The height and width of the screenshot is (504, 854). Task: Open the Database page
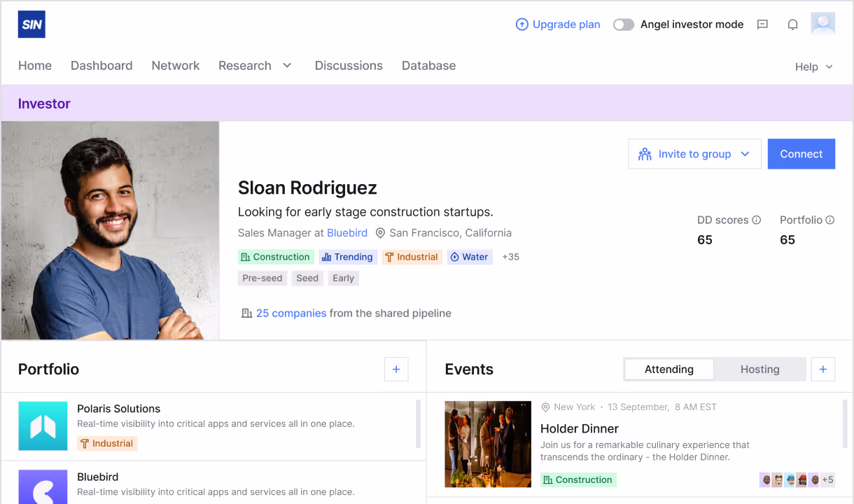[x=428, y=65]
